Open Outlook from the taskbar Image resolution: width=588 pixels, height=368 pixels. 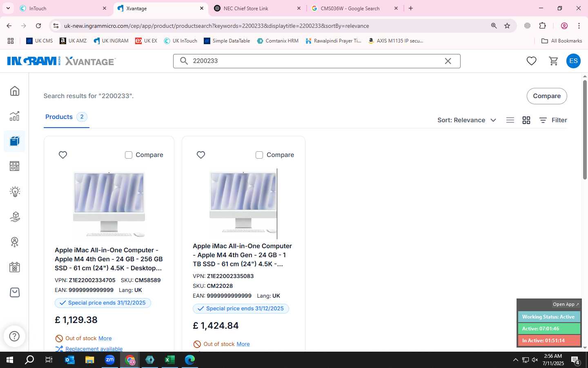70,360
